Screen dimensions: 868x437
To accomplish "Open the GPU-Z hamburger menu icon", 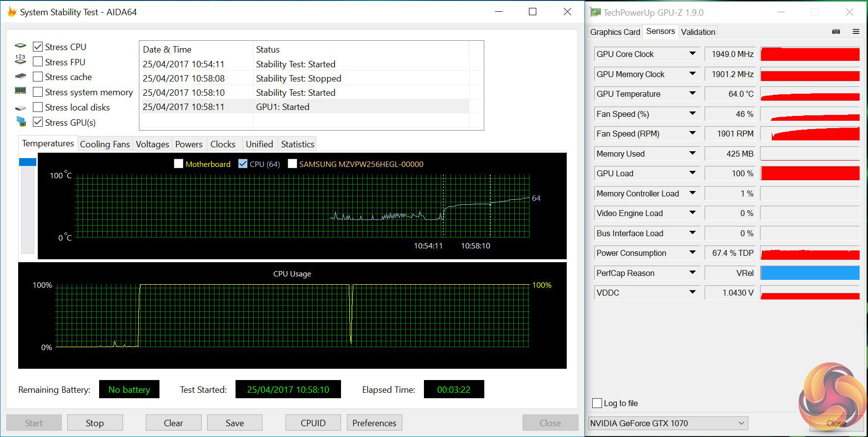I will 856,31.
